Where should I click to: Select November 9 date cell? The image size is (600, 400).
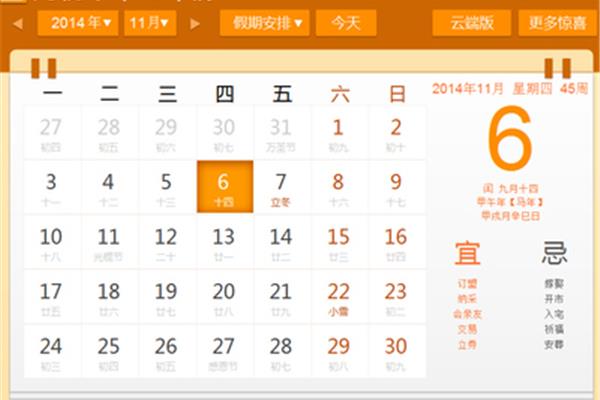[397, 187]
